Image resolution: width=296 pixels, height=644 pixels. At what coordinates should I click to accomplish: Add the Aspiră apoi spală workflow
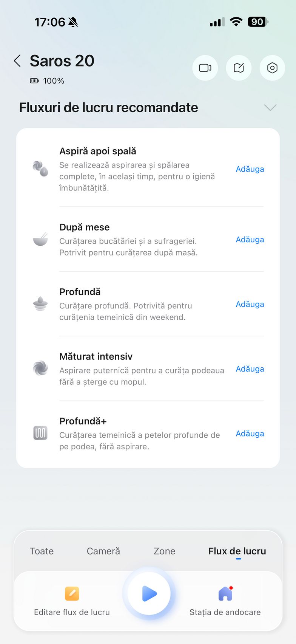250,169
